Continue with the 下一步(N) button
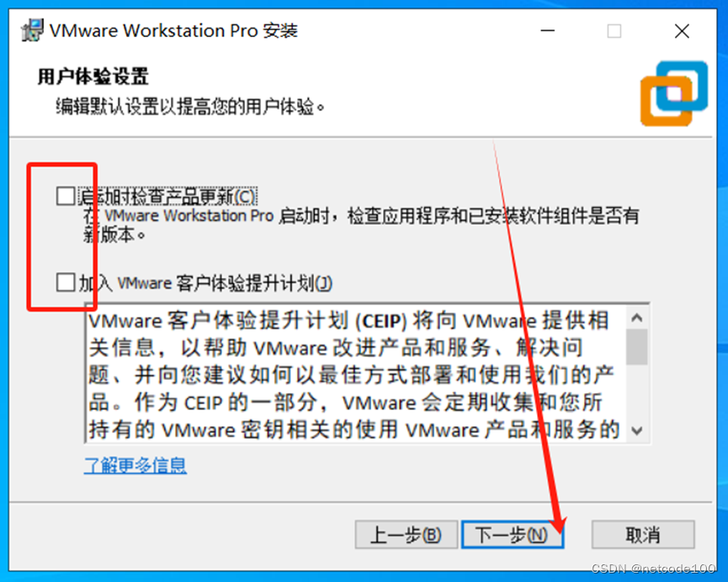 pyautogui.click(x=512, y=535)
